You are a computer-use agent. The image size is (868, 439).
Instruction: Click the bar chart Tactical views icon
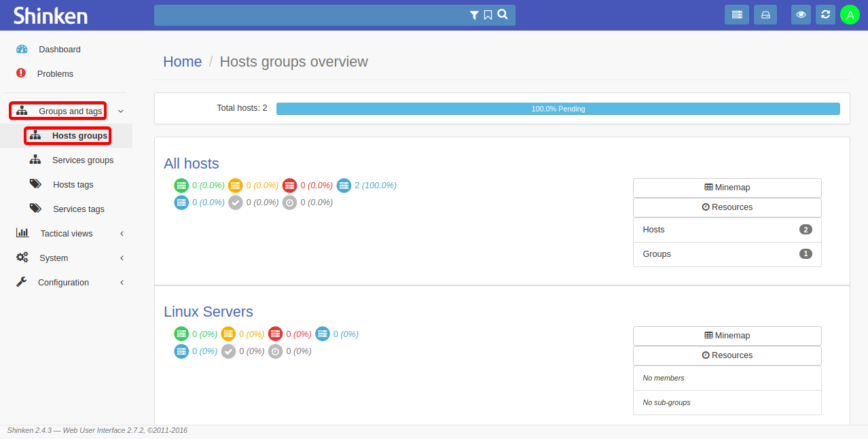click(22, 233)
